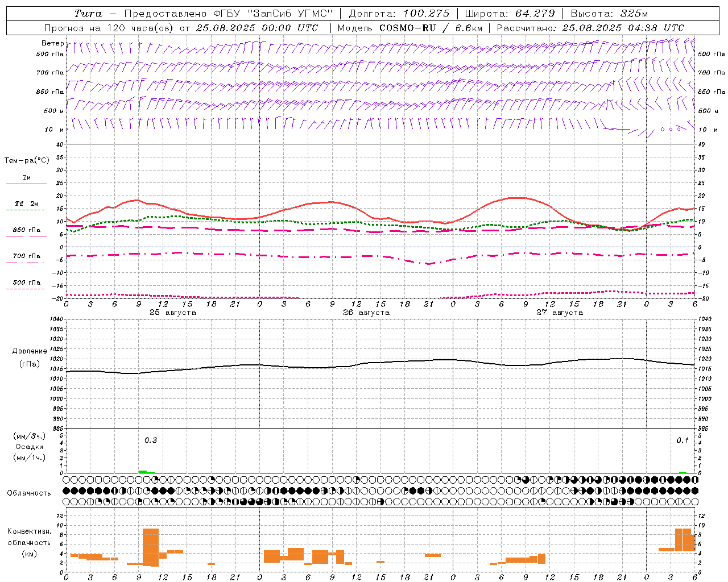Select the "Тем-ра(°C)" axis label
The width and height of the screenshot is (728, 582).
[x=27, y=161]
